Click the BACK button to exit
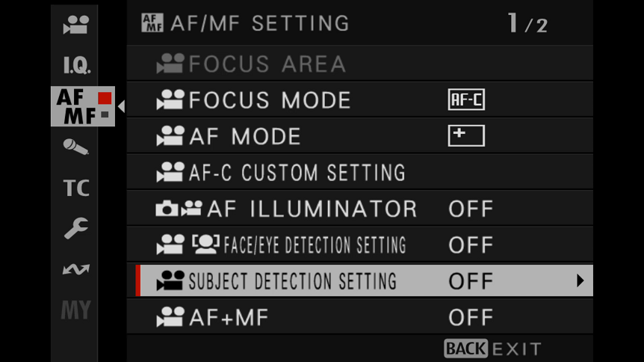 pyautogui.click(x=465, y=349)
